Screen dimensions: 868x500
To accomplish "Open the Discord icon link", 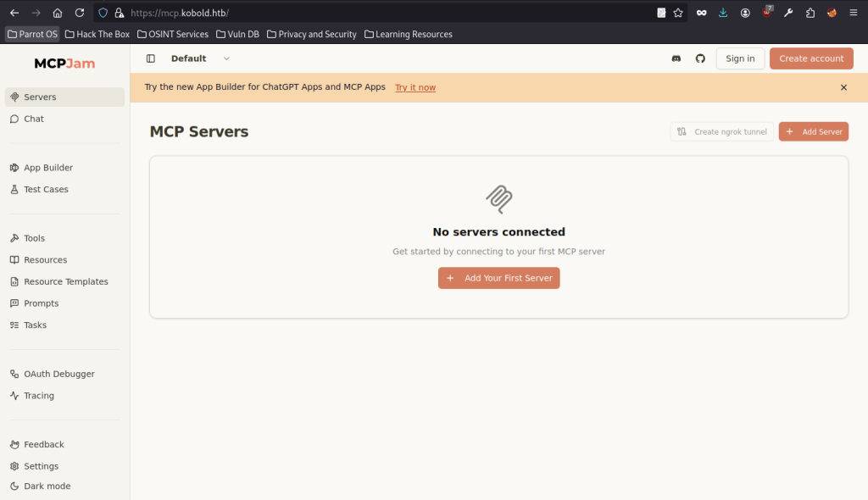I will 676,58.
